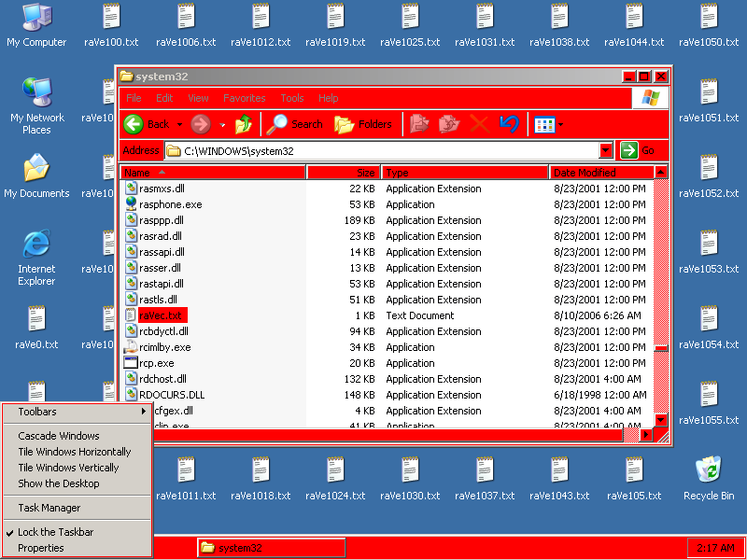The height and width of the screenshot is (560, 747).
Task: Click the Move To toolbar icon
Action: point(419,124)
